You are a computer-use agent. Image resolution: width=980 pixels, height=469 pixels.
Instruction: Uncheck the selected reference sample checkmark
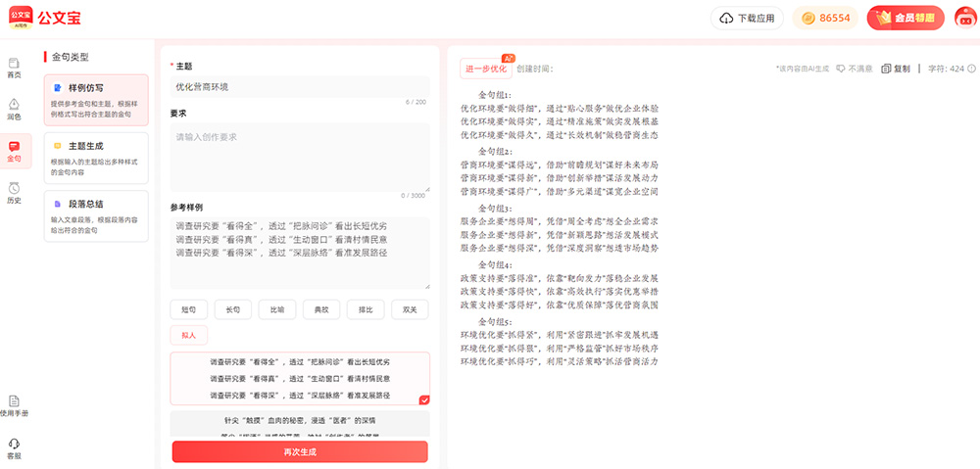(423, 399)
